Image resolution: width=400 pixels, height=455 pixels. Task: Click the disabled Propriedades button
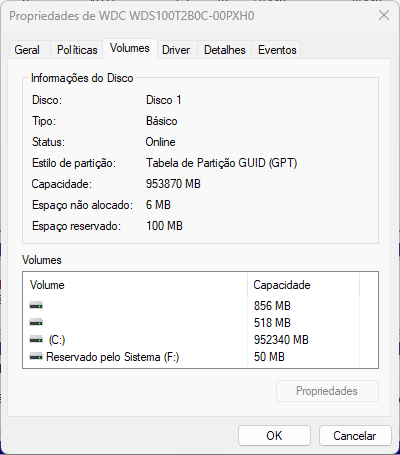coord(327,391)
